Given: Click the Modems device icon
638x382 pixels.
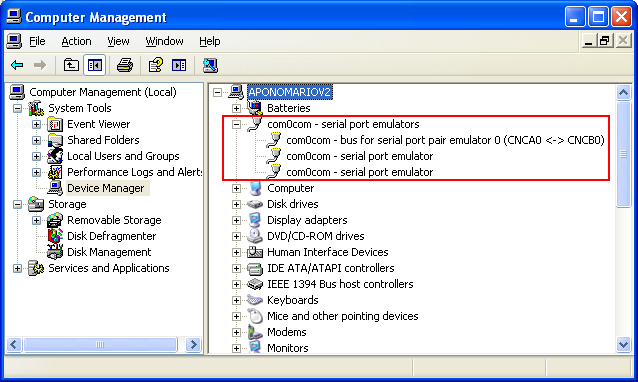Looking at the screenshot, I should pyautogui.click(x=255, y=332).
